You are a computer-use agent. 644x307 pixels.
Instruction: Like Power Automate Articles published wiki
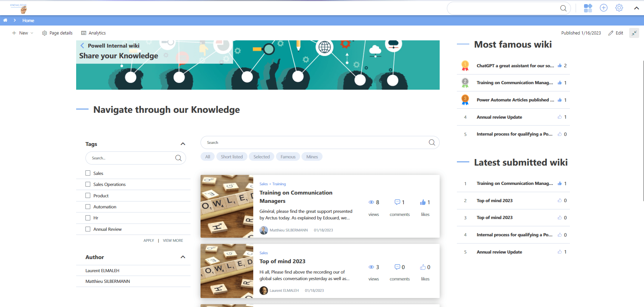click(560, 100)
